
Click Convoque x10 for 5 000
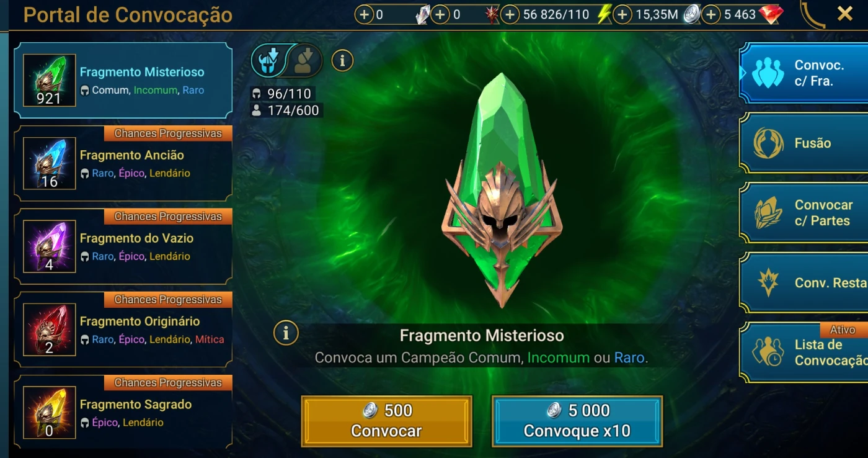(x=577, y=421)
